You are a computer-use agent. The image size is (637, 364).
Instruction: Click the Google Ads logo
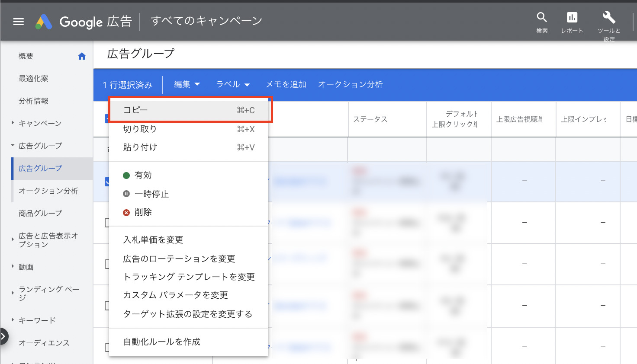click(44, 22)
